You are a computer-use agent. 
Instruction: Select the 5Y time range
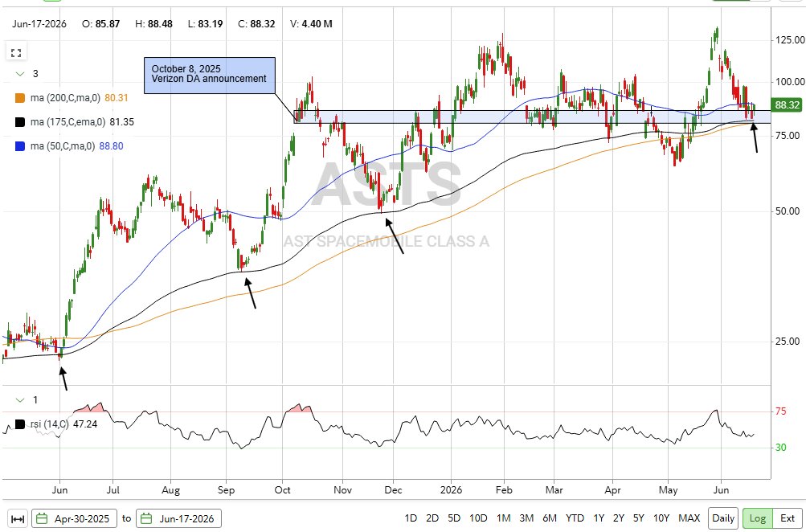coord(638,518)
